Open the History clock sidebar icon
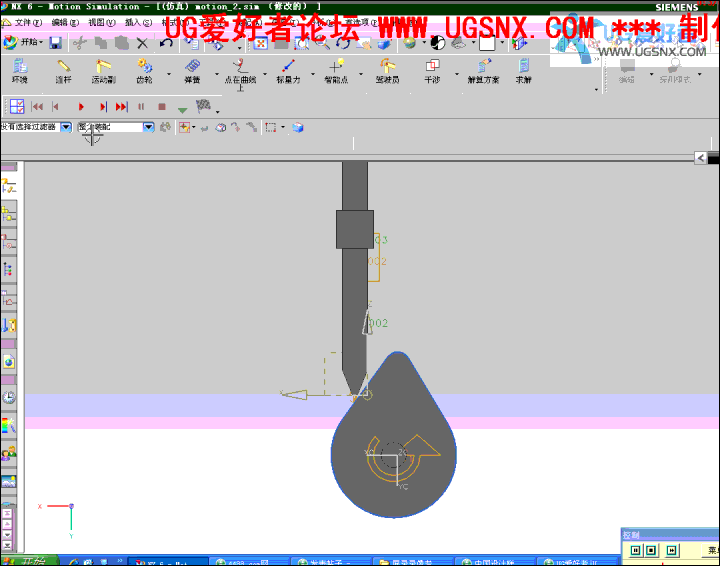720x566 pixels. 9,397
